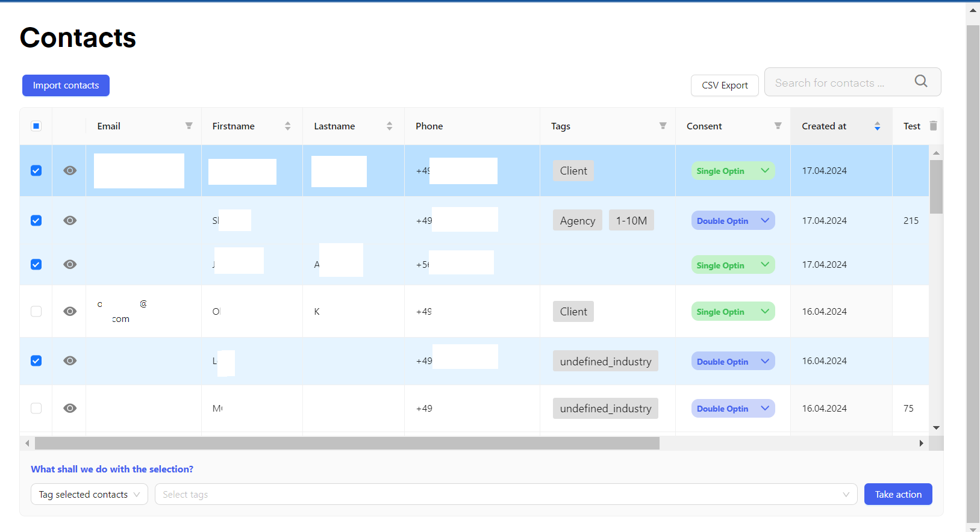This screenshot has height=532, width=980.
Task: Open the Select tags dropdown
Action: (505, 495)
